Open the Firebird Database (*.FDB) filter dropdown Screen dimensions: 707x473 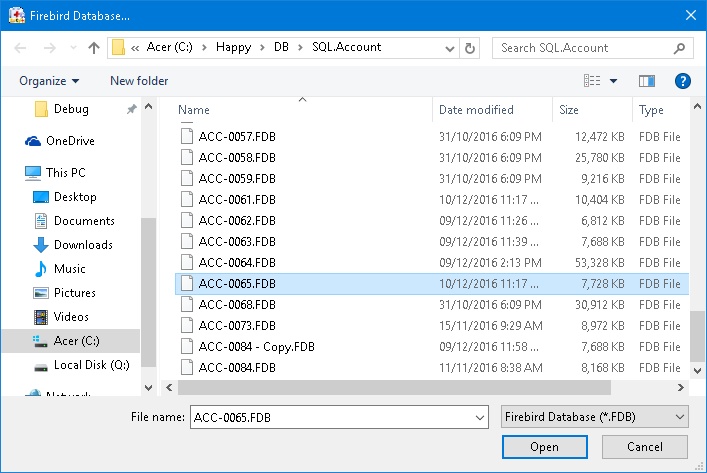pos(594,417)
